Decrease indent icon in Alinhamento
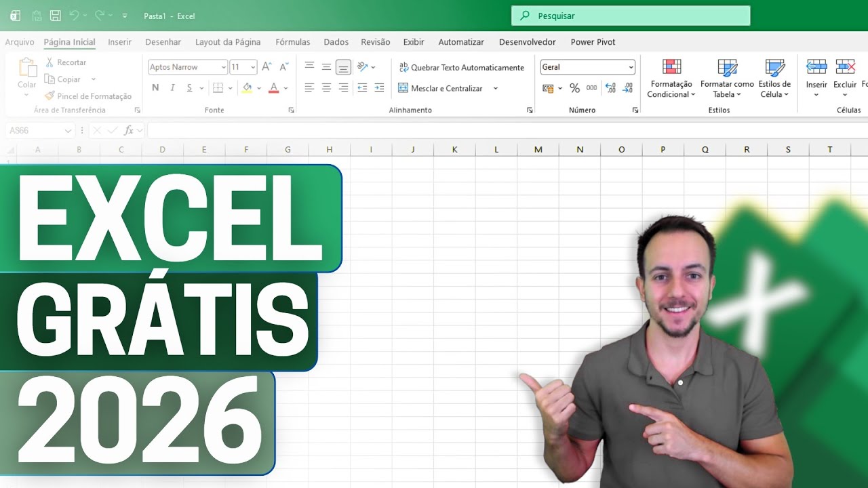The height and width of the screenshot is (488, 868). [362, 88]
